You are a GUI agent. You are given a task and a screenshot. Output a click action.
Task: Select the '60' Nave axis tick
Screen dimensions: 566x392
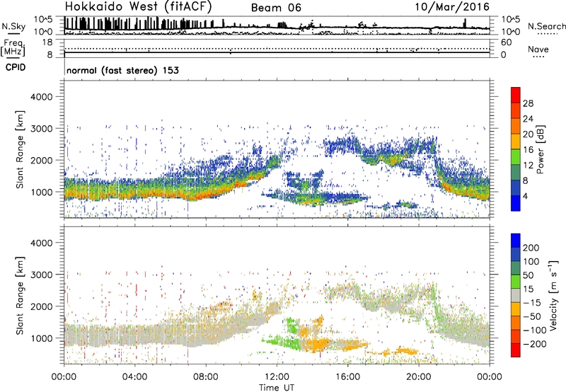point(506,42)
